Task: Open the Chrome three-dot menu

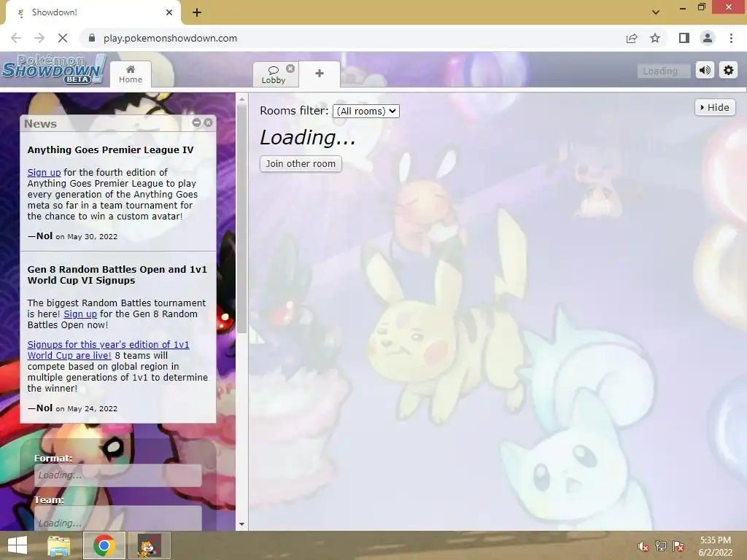Action: [x=731, y=38]
